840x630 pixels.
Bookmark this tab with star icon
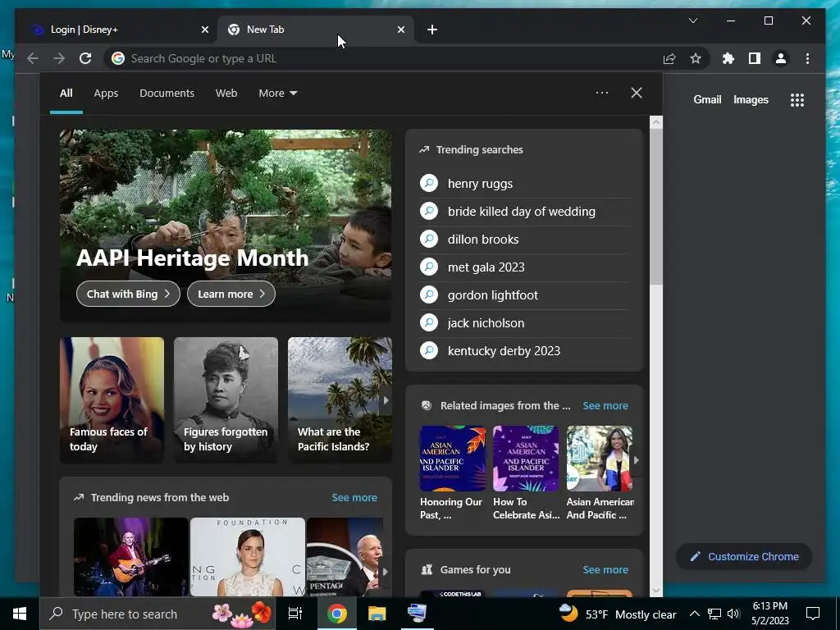(696, 58)
